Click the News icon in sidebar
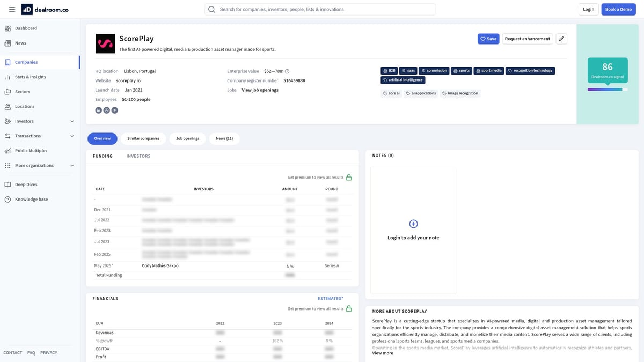Screen dimensions: 644x362 [x=8, y=43]
